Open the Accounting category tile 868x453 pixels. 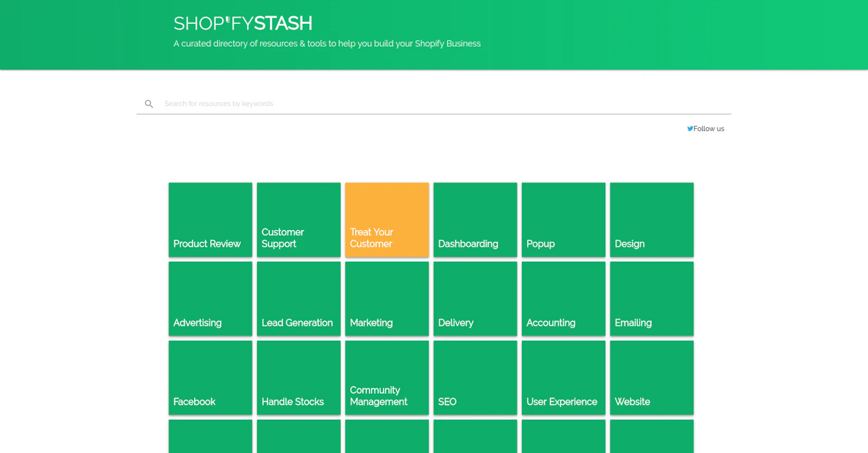point(564,298)
